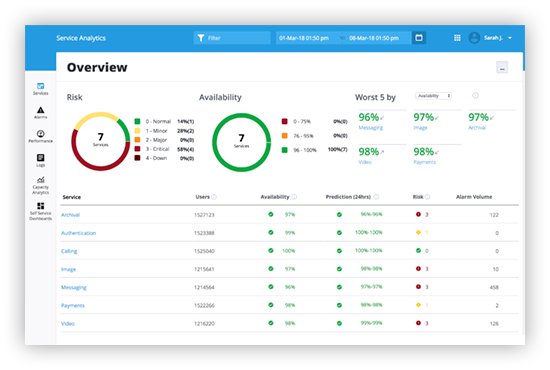This screenshot has width=550, height=370.
Task: Open the Calling service link
Action: (69, 251)
